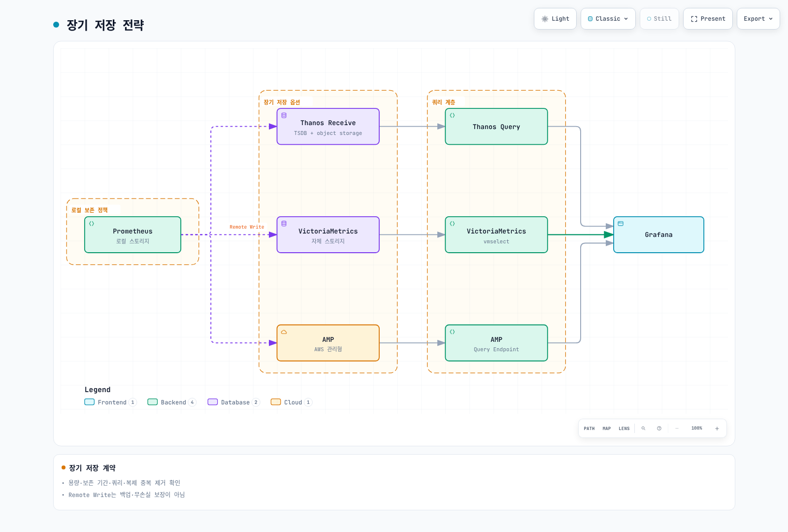Viewport: 788px width, 532px height.
Task: Click the 장기 저장 옵션 group label
Action: pos(282,102)
